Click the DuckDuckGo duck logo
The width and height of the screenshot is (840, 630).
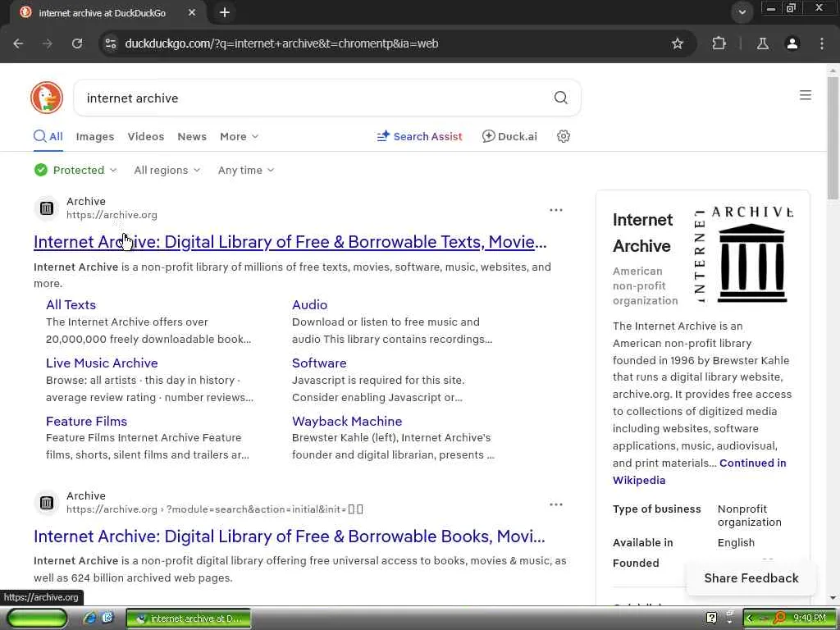47,98
